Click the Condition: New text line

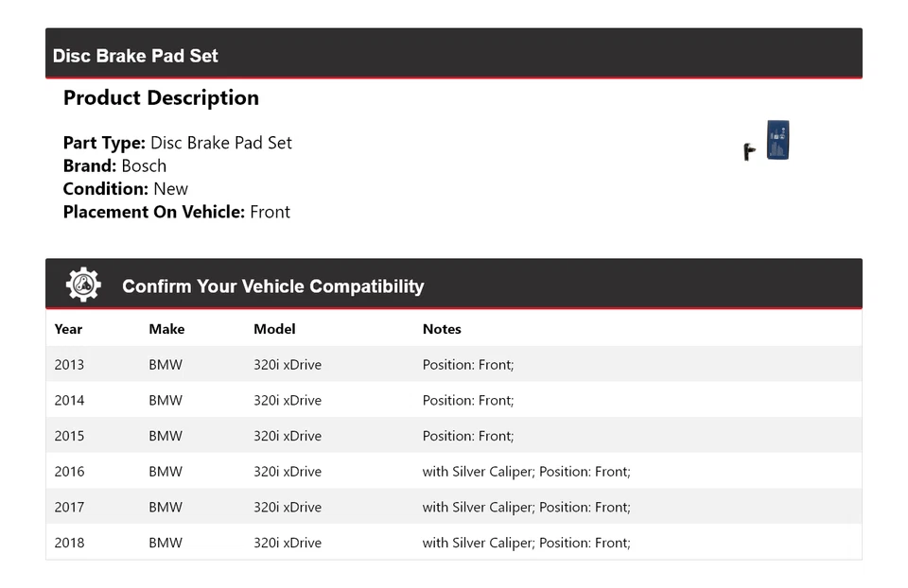[x=125, y=189]
